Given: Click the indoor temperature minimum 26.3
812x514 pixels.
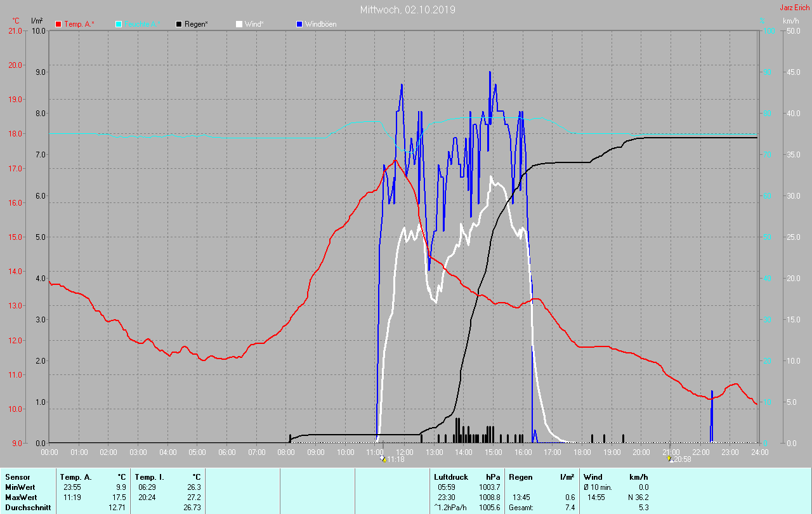Looking at the screenshot, I should point(193,487).
